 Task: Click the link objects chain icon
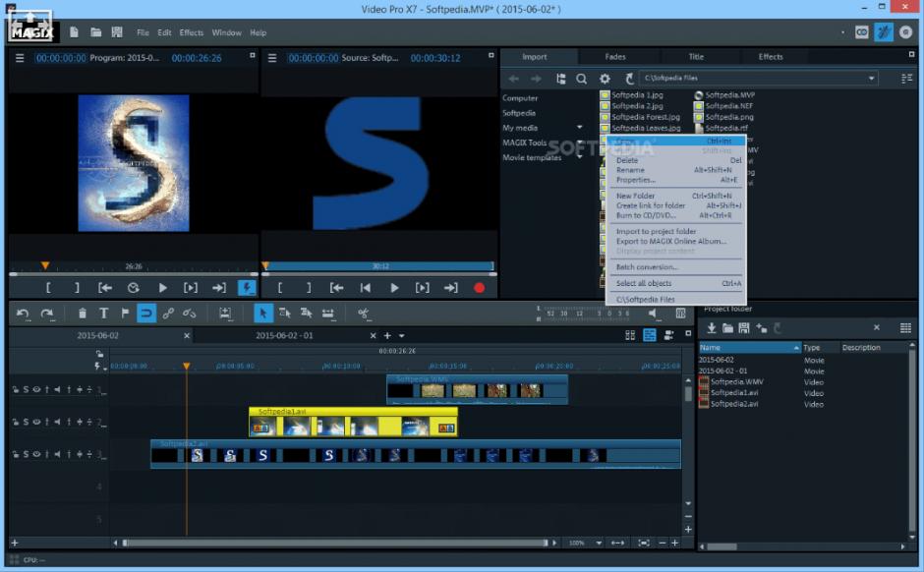[x=168, y=314]
